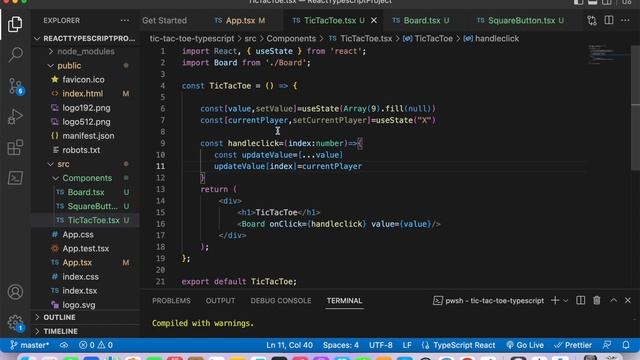Click the Components breadcrumb segment
640x360 pixels.
291,38
